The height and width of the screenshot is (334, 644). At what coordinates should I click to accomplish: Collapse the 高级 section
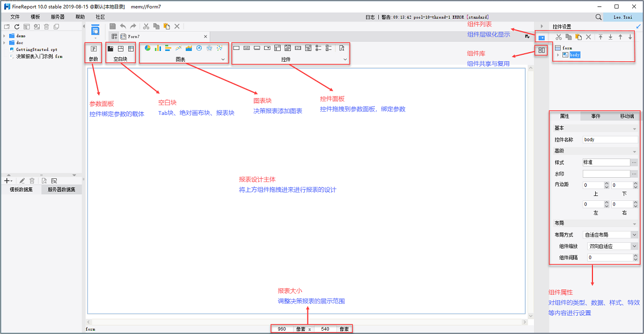[634, 151]
